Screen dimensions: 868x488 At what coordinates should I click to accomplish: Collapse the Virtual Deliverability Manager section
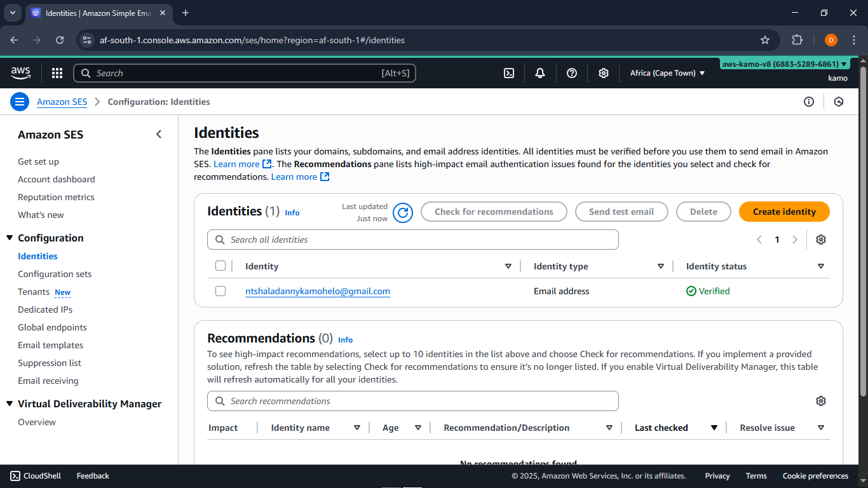[10, 403]
